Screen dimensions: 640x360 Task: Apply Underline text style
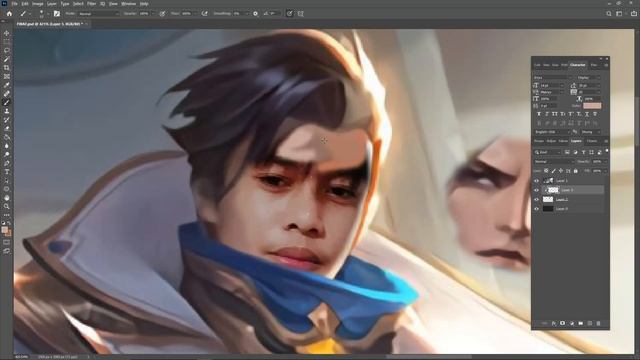[587, 114]
